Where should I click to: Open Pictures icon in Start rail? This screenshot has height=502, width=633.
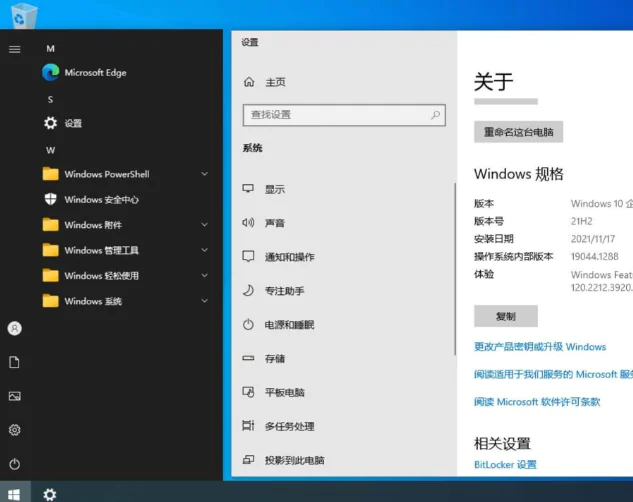15,396
